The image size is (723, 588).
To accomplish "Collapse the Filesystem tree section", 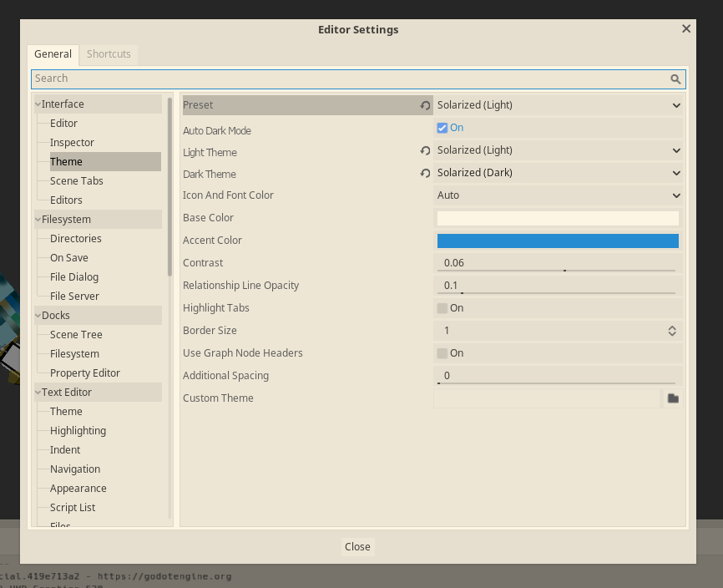I will tap(38, 220).
